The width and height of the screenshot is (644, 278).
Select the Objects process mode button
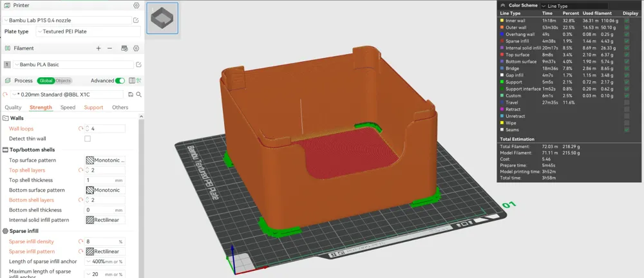coord(63,81)
